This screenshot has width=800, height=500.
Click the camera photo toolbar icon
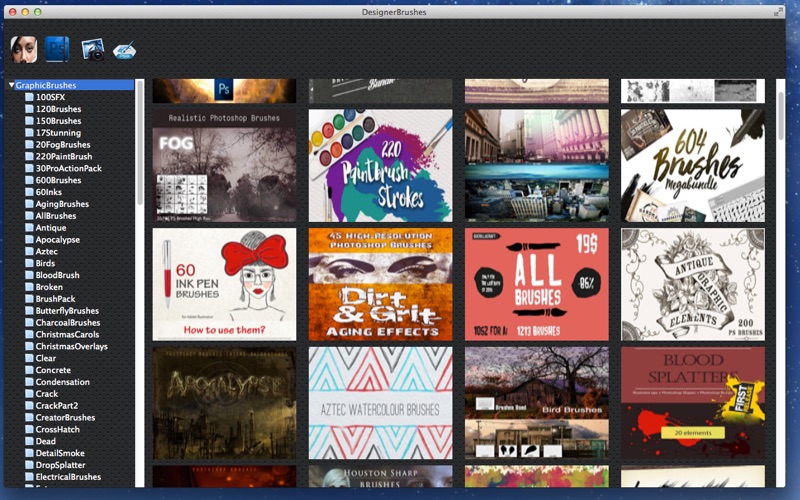coord(93,50)
